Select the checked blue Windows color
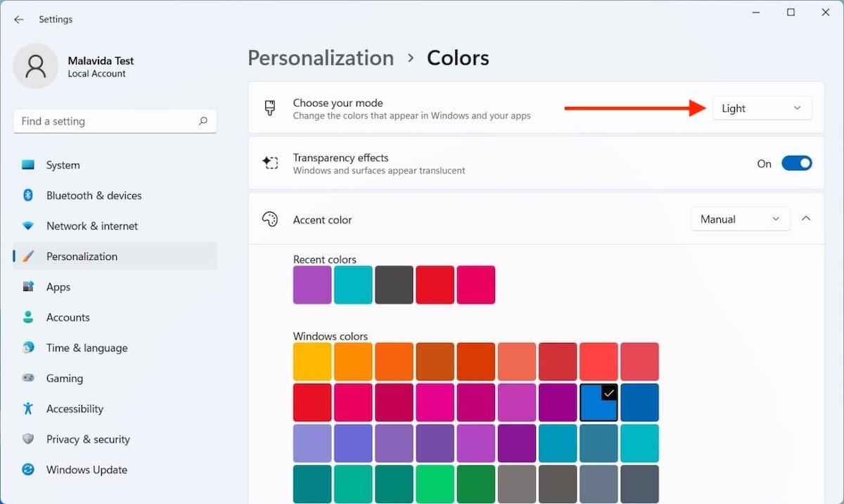 pyautogui.click(x=599, y=402)
